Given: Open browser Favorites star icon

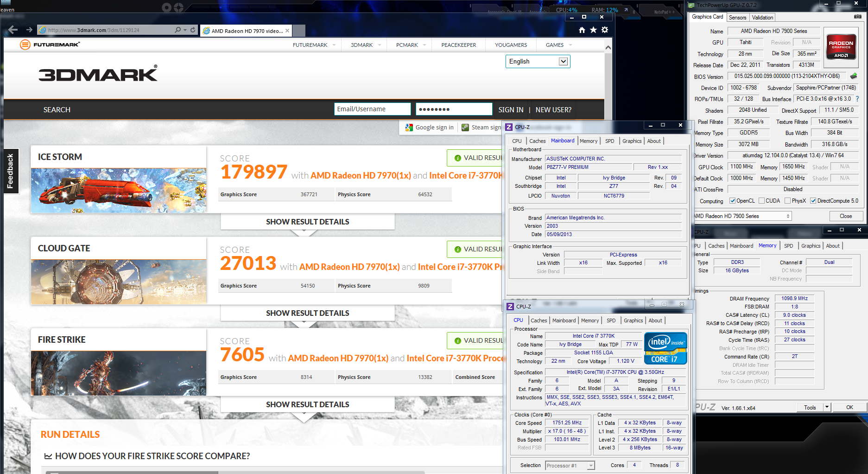Looking at the screenshot, I should tap(593, 30).
